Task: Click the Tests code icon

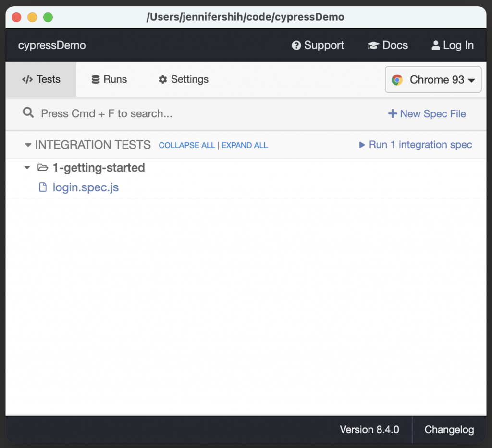Action: 27,79
